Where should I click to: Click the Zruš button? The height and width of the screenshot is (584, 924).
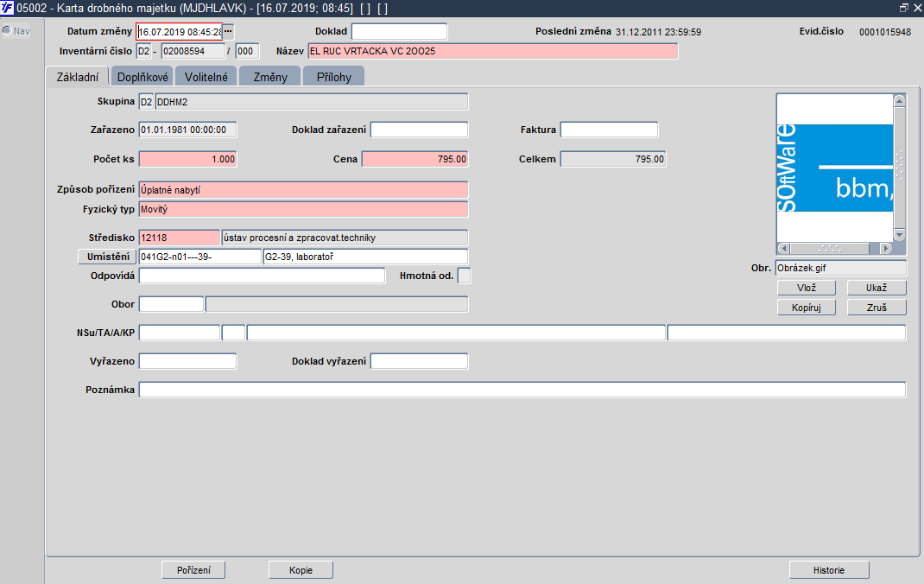(x=877, y=307)
